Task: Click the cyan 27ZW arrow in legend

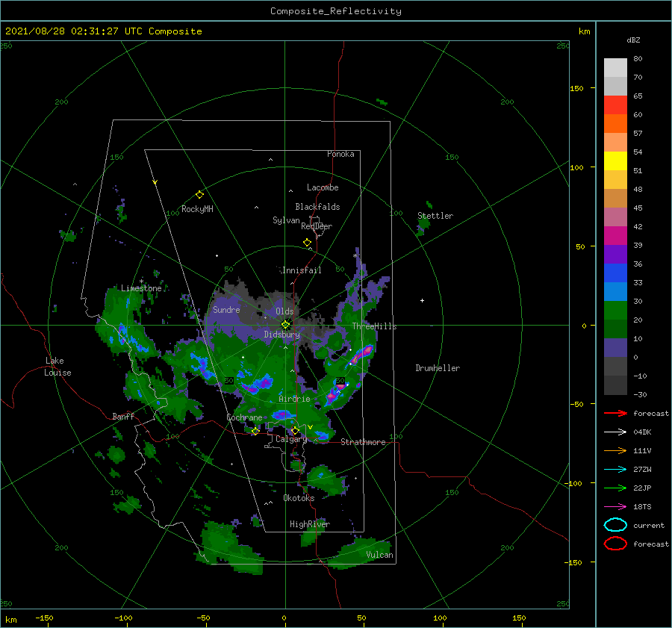Action: click(616, 470)
